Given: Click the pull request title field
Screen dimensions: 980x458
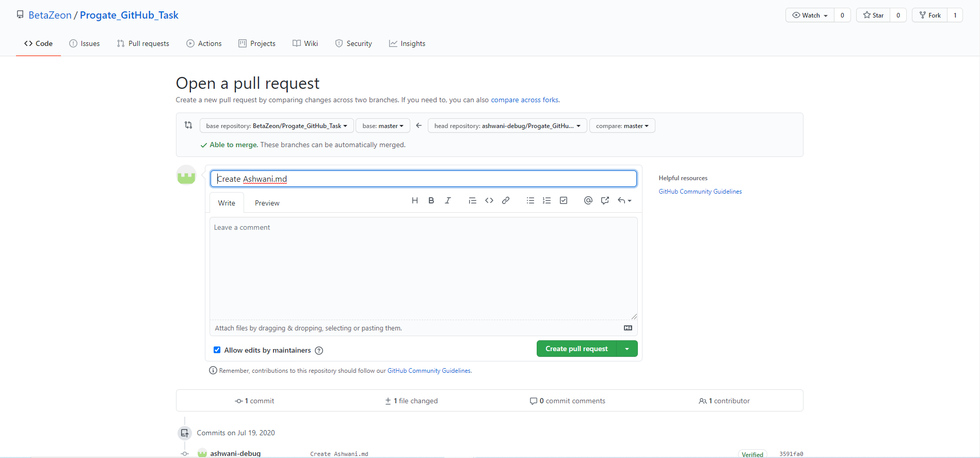Looking at the screenshot, I should 423,179.
